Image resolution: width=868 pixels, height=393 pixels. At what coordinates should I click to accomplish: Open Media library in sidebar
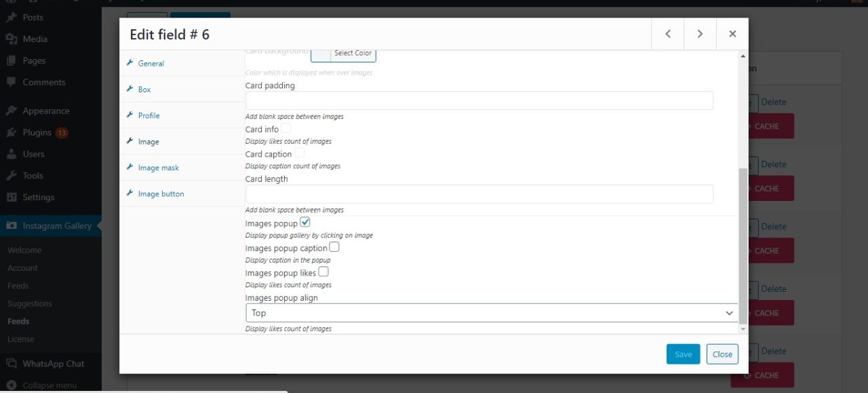coord(35,39)
